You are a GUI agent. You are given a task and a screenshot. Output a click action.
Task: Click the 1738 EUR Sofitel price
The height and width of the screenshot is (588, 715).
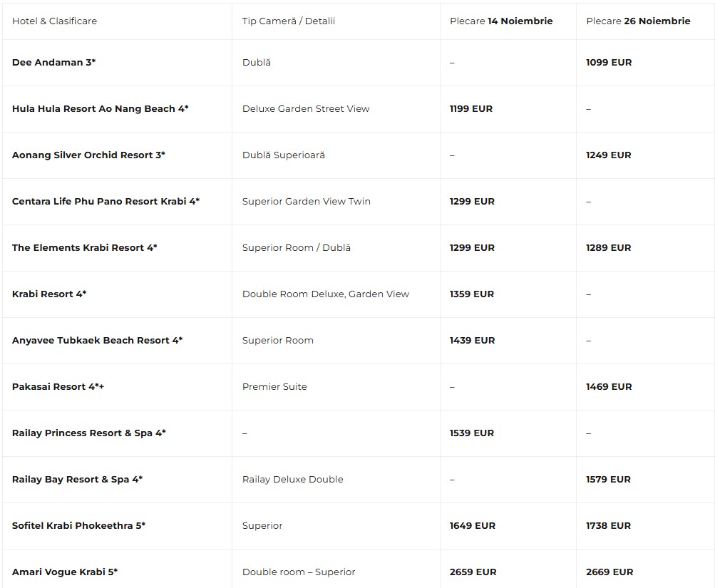608,525
